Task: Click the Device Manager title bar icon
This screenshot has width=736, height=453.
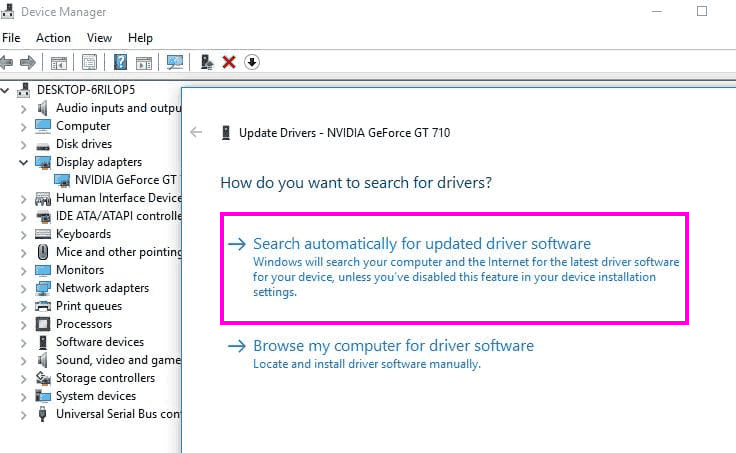Action: pos(7,12)
